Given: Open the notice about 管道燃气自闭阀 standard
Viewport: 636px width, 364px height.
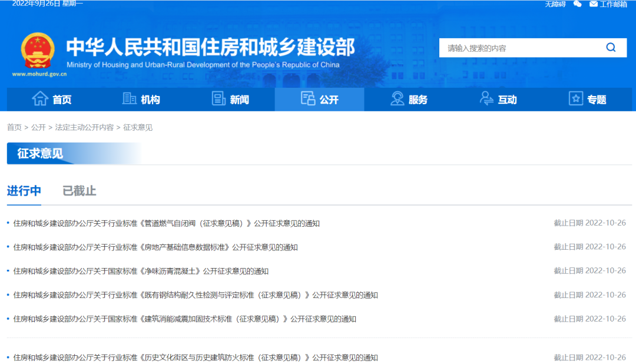Looking at the screenshot, I should coord(167,223).
